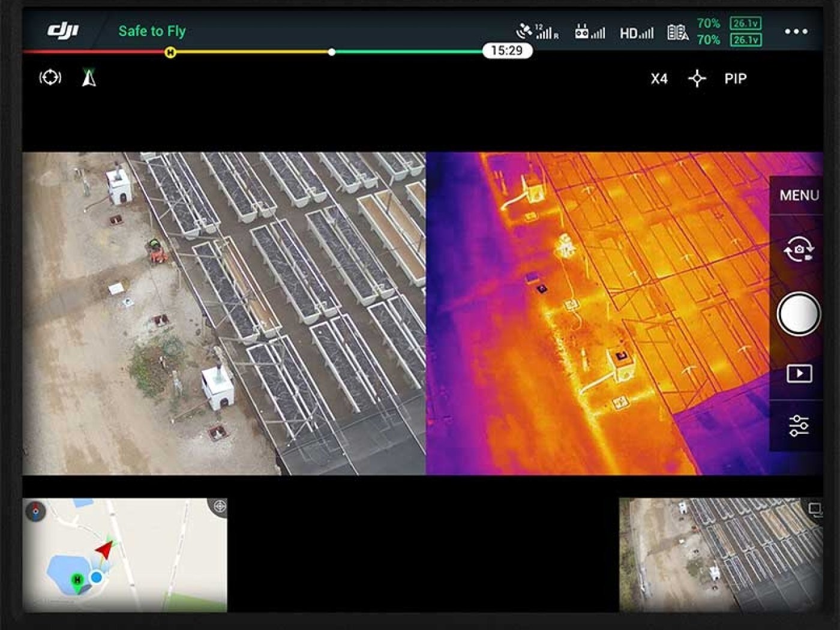
Task: Tap X4 to change zoom level
Action: [658, 79]
